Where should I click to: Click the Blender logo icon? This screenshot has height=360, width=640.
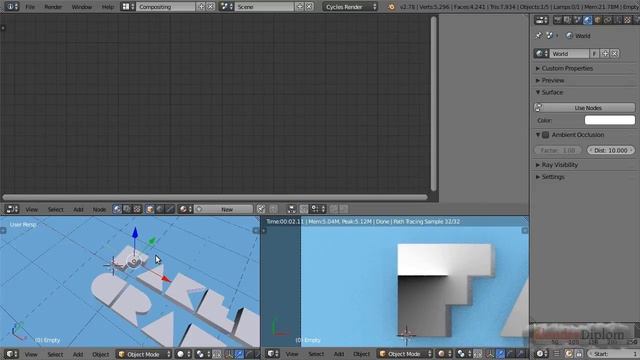click(391, 7)
